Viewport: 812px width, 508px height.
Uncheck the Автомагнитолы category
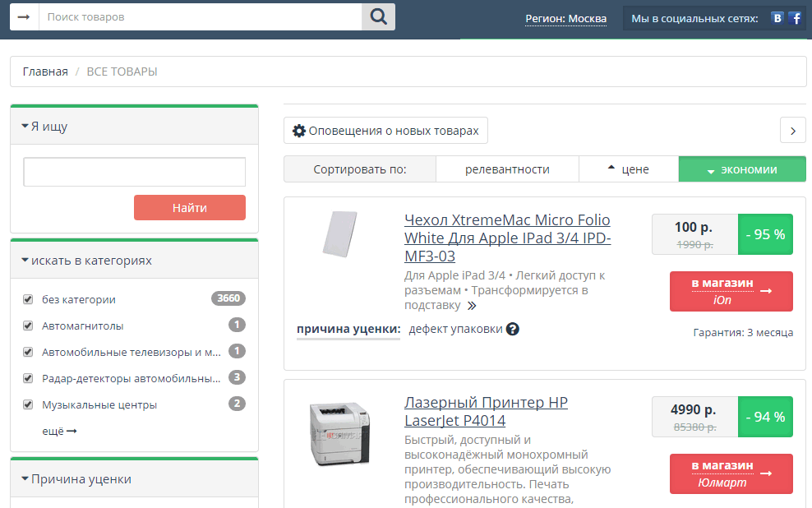[x=28, y=326]
